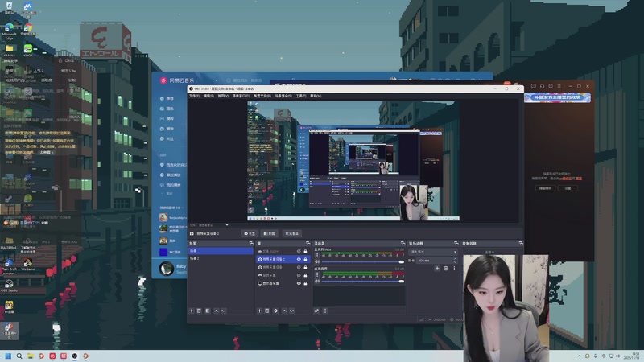644x362 pixels.
Task: Increase transition duration with stepper arrow
Action: point(454,259)
